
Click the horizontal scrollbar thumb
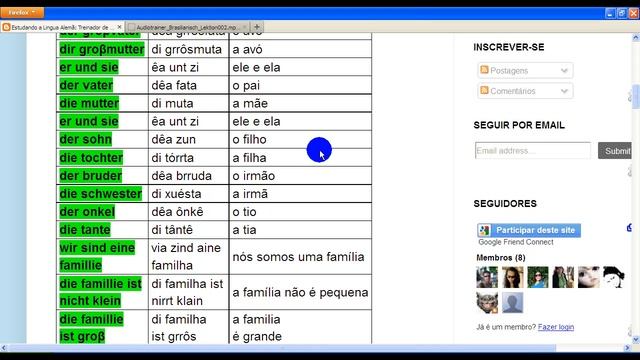[282, 348]
